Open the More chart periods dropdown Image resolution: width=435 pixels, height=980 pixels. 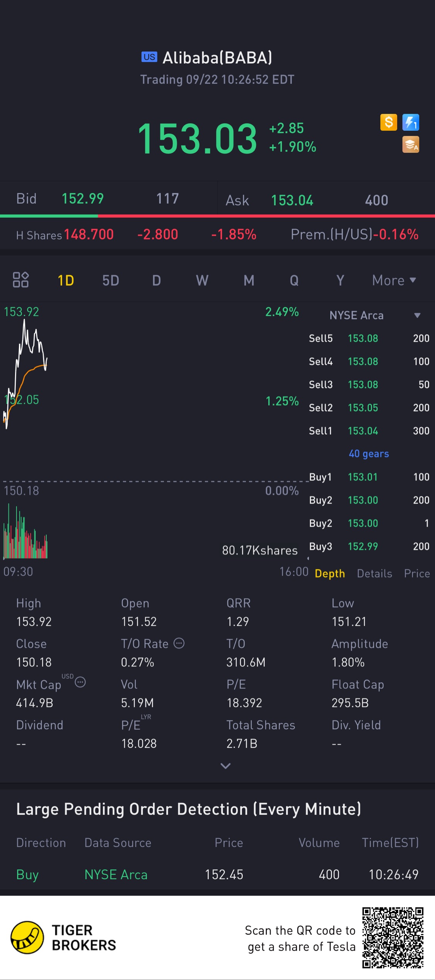click(x=394, y=280)
